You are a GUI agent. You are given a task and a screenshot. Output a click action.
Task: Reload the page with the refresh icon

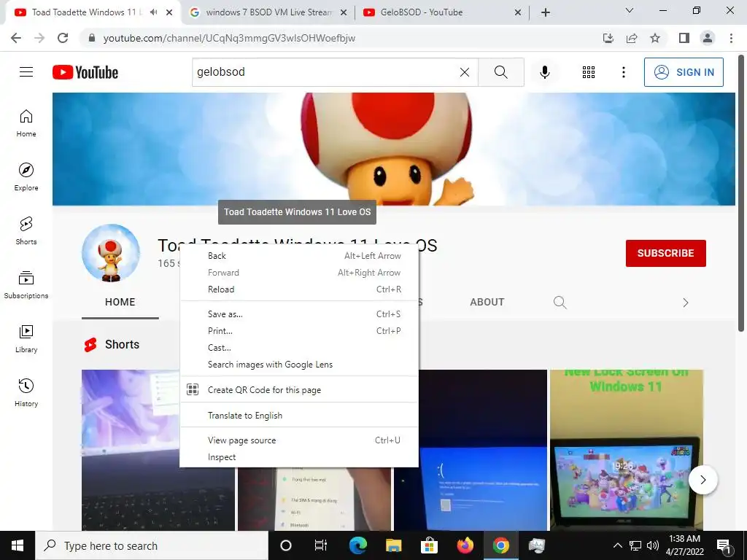coord(63,38)
